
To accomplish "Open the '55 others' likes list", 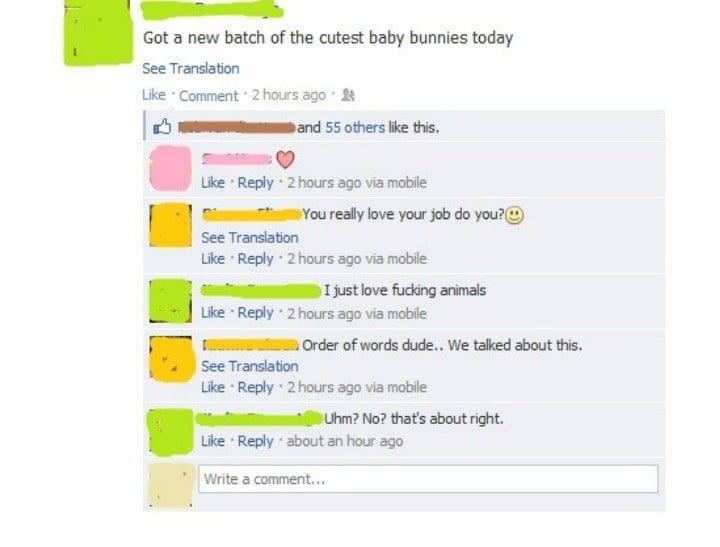I will coord(355,127).
